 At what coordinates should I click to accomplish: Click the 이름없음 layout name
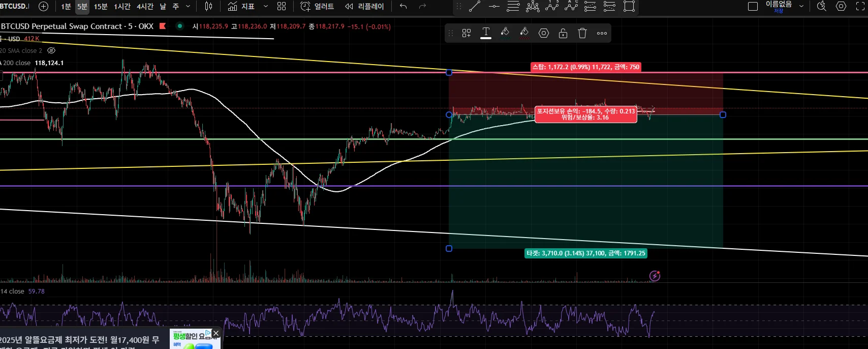(x=779, y=4)
